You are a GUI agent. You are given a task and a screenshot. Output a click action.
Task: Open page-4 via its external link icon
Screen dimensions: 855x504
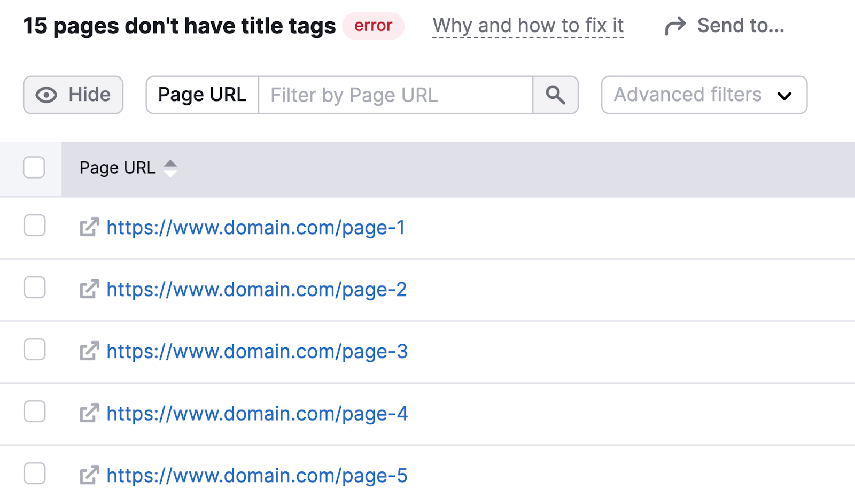(90, 413)
